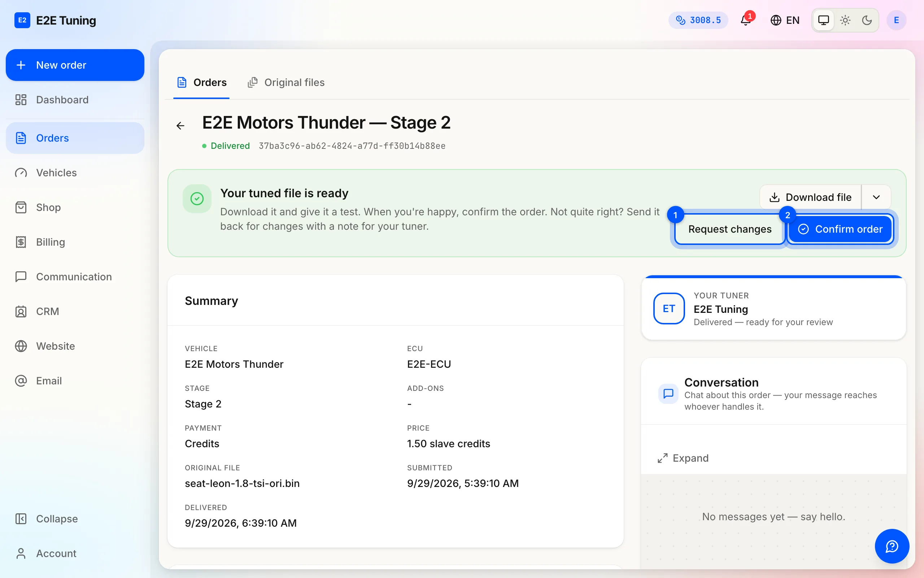The image size is (924, 578).
Task: Collapse the sidebar
Action: (75, 519)
